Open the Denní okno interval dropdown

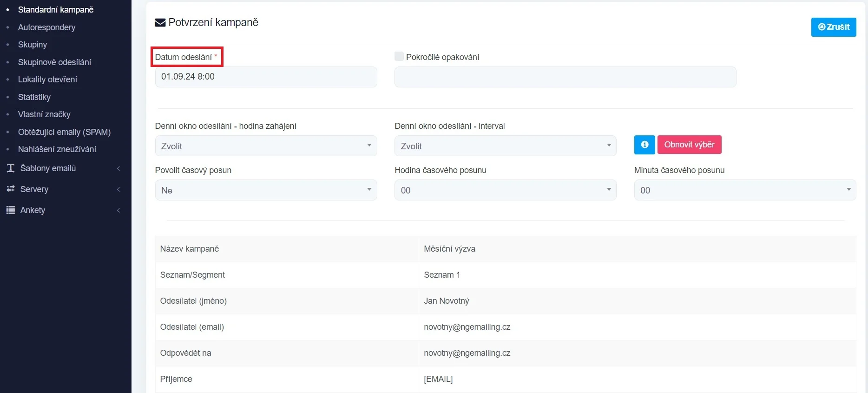[505, 146]
